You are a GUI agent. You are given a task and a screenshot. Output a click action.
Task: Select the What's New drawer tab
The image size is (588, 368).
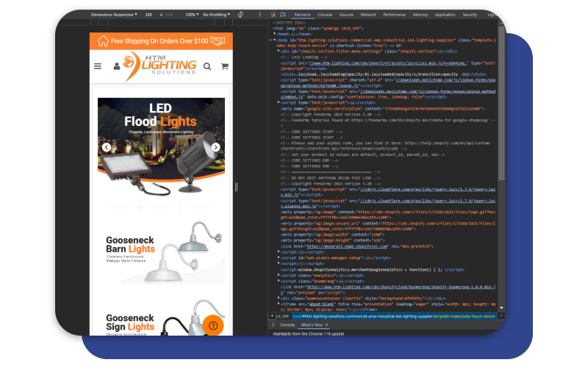[x=312, y=325]
